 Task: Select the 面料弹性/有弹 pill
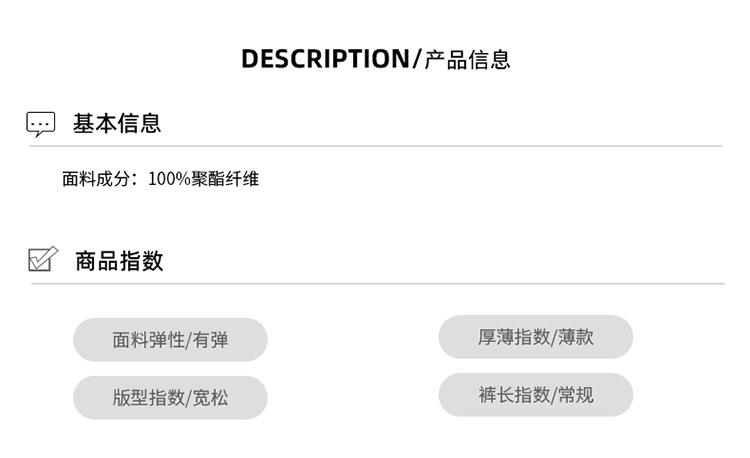pos(170,340)
